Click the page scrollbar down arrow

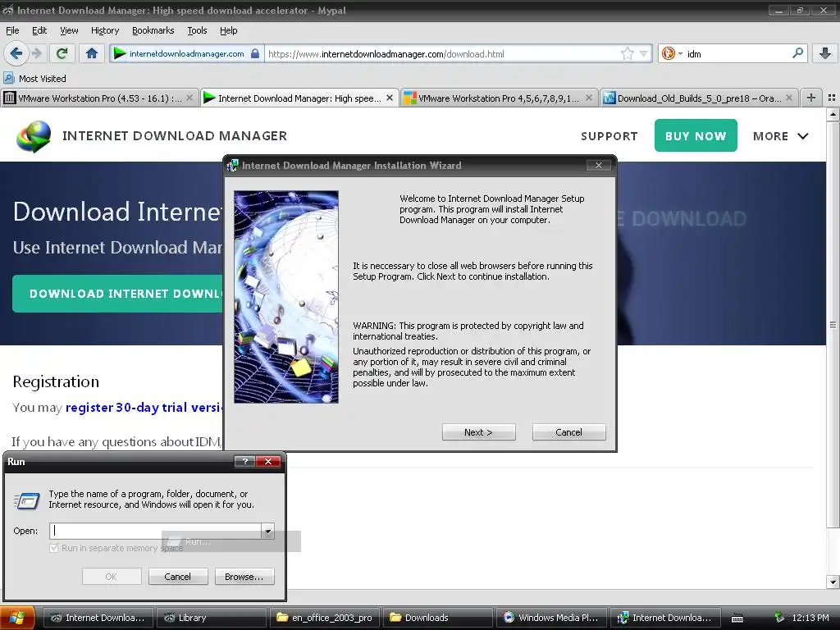point(833,582)
